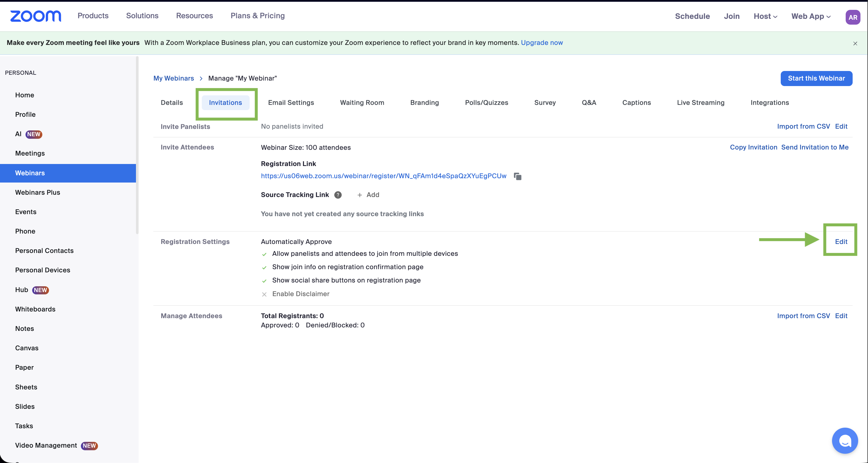The height and width of the screenshot is (463, 868).
Task: Select Webinars in the sidebar
Action: (x=68, y=173)
